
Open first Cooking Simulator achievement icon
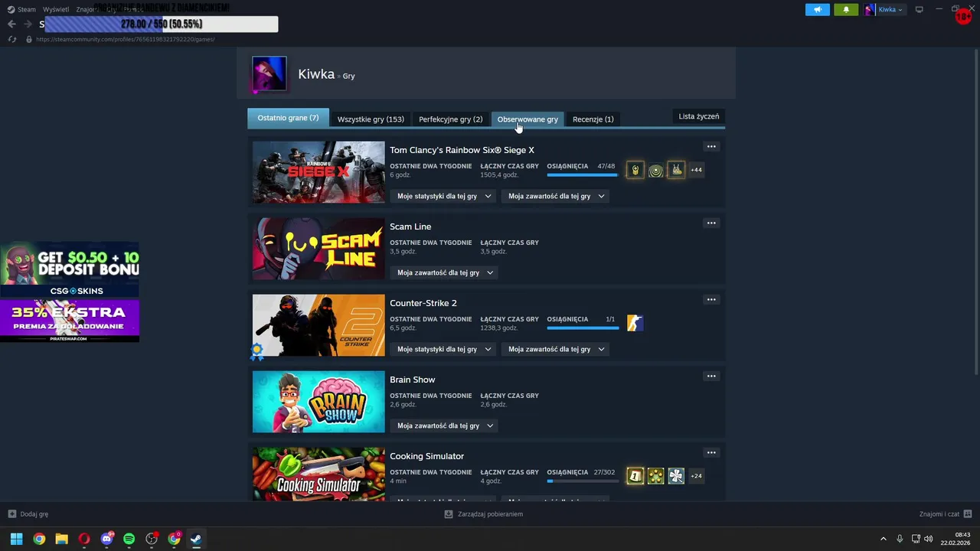tap(635, 476)
